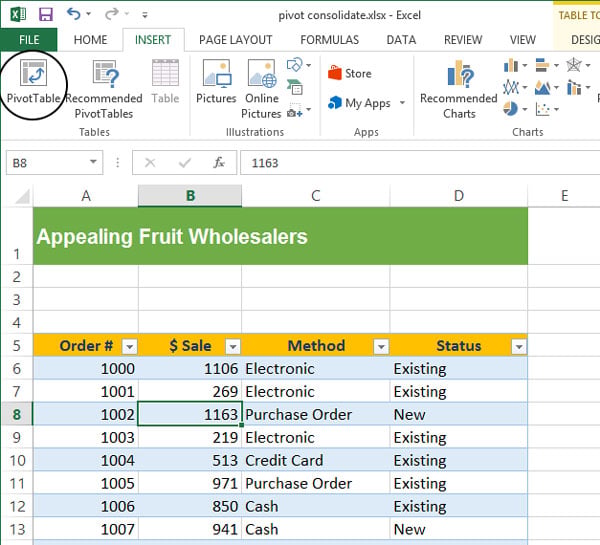Open the Undo history dropdown

point(89,14)
